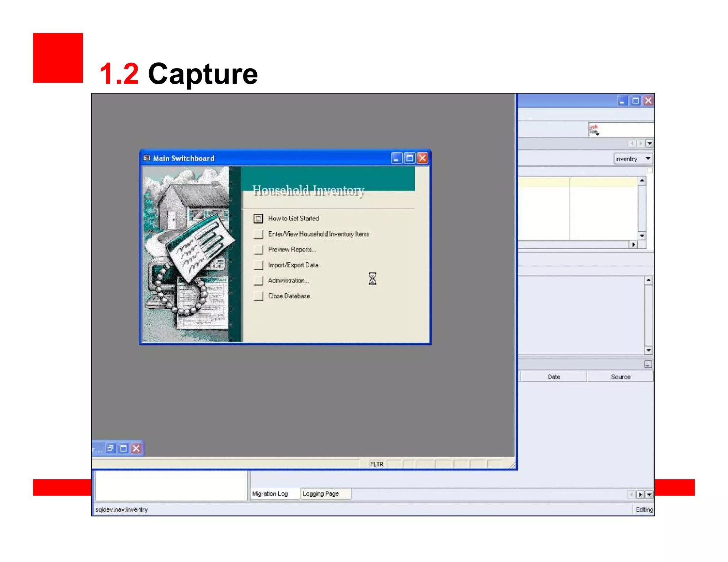728x562 pixels.
Task: Toggle the small checkbox below inventry dropdown
Action: tap(649, 171)
